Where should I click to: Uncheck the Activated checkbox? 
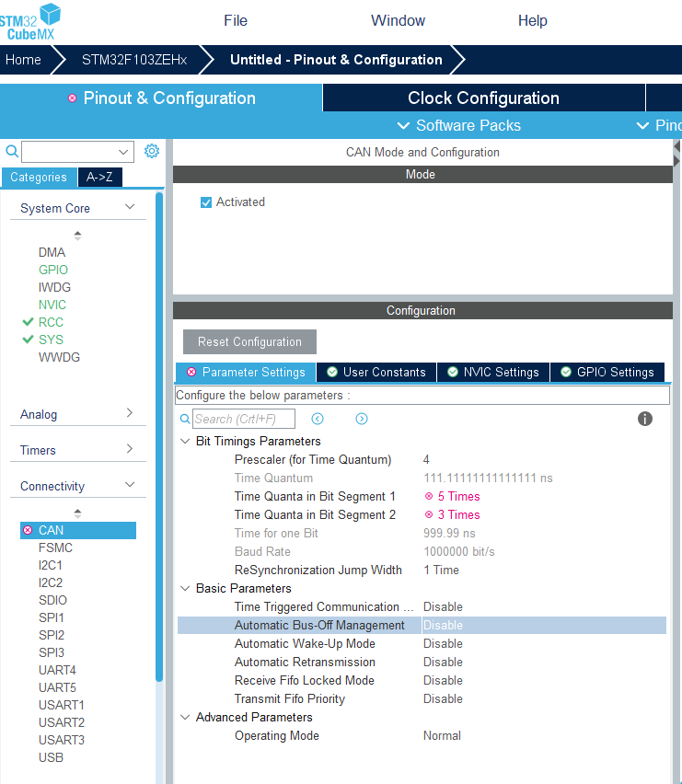click(x=206, y=202)
